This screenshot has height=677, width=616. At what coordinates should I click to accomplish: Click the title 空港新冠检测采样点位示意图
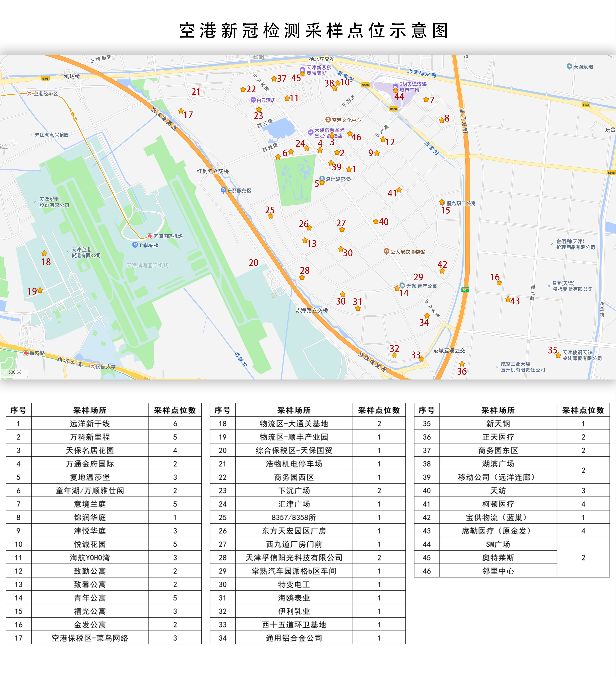(314, 31)
